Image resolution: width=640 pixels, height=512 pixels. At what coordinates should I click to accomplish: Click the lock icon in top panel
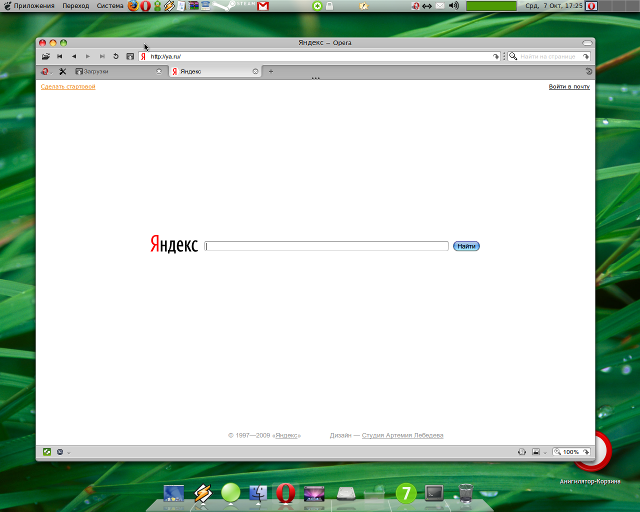(x=329, y=6)
